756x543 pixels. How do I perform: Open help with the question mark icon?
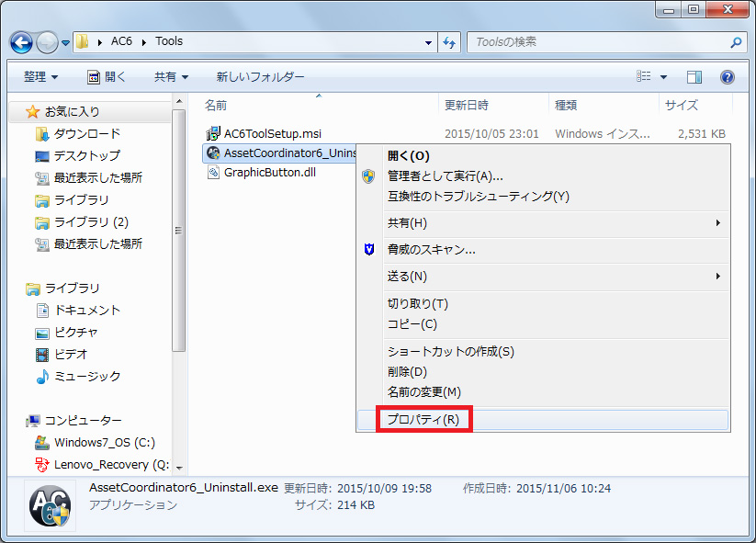point(728,76)
